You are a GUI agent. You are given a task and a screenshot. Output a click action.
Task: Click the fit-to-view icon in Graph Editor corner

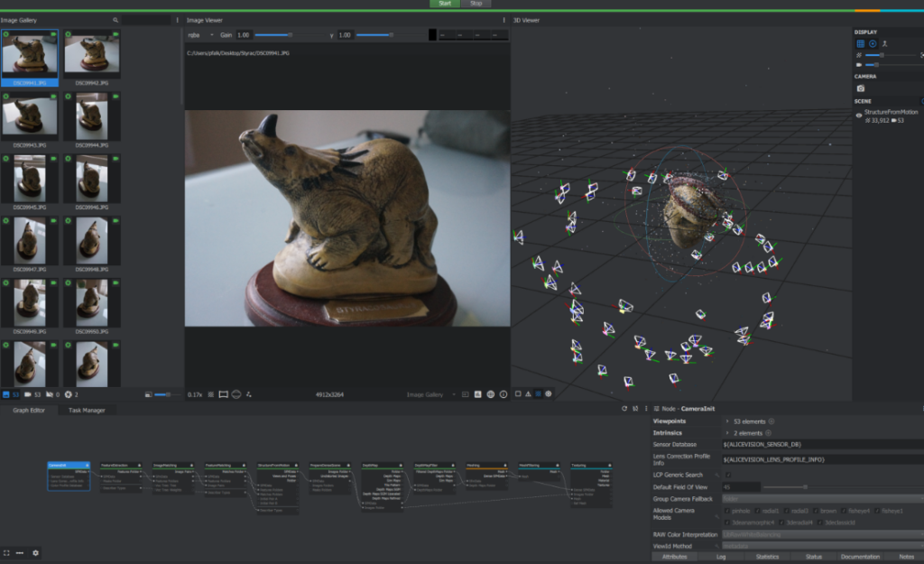pyautogui.click(x=6, y=553)
